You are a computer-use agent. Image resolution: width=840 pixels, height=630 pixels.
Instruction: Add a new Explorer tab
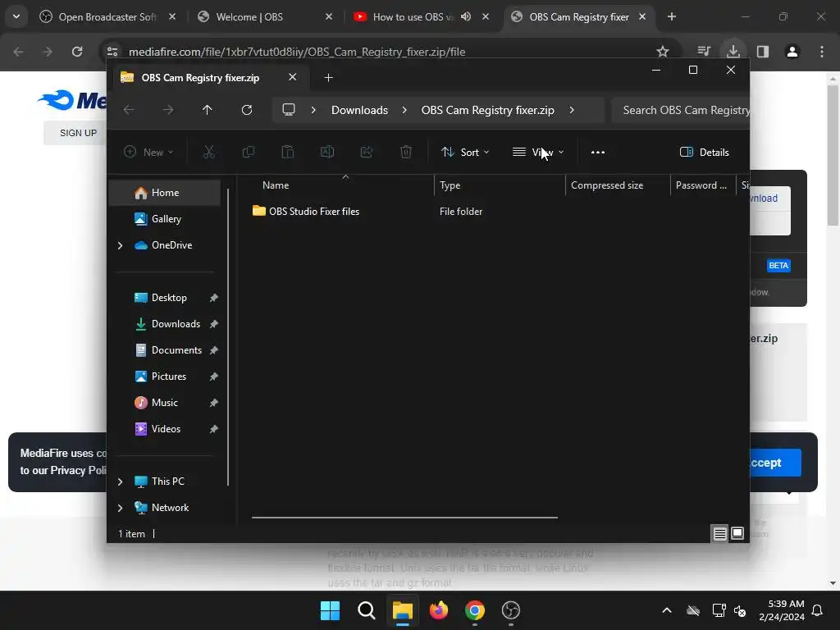(328, 78)
